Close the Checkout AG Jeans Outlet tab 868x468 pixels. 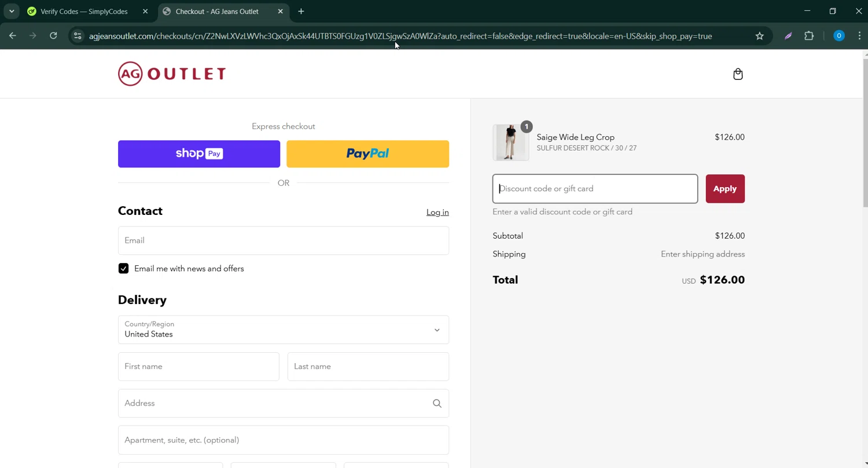[x=280, y=11]
